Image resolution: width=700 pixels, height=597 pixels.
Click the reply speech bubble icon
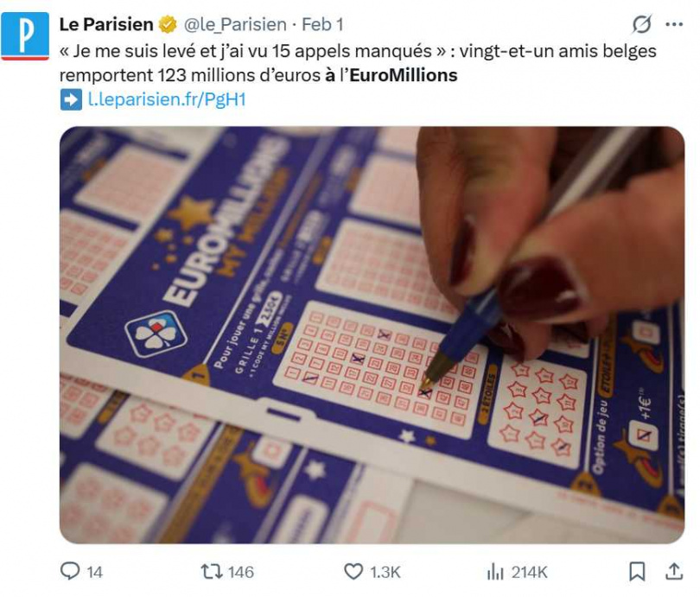(x=70, y=571)
